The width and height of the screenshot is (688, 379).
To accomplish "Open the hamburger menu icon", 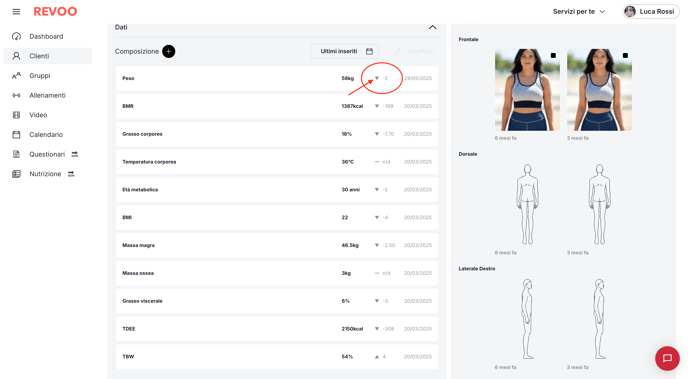I will click(x=16, y=11).
